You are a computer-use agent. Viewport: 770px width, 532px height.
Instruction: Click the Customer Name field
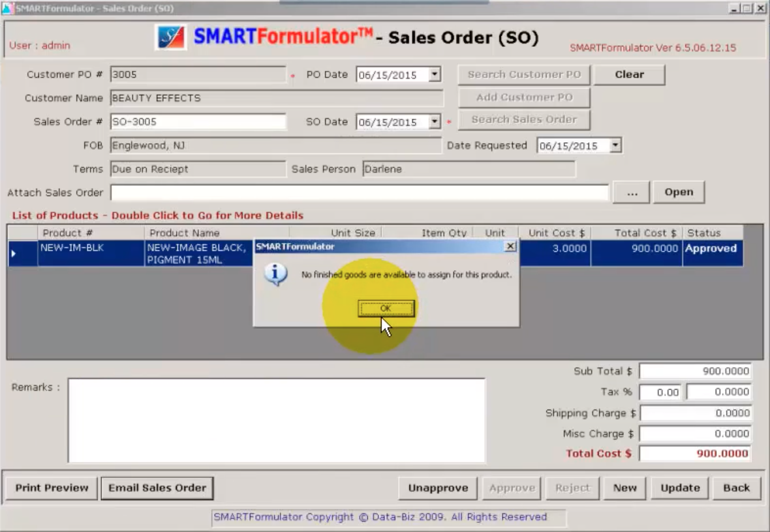click(277, 98)
